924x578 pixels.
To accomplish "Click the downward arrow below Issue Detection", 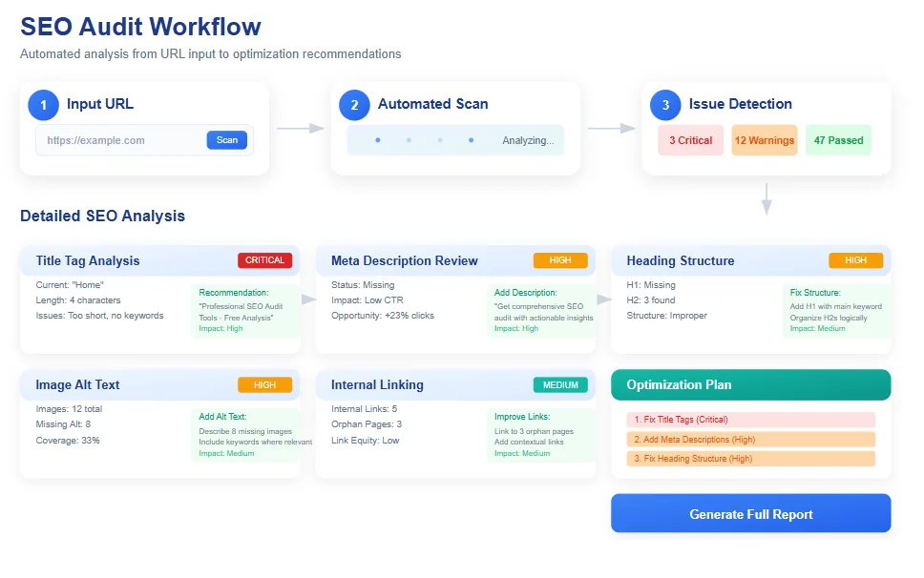I will coord(766,197).
